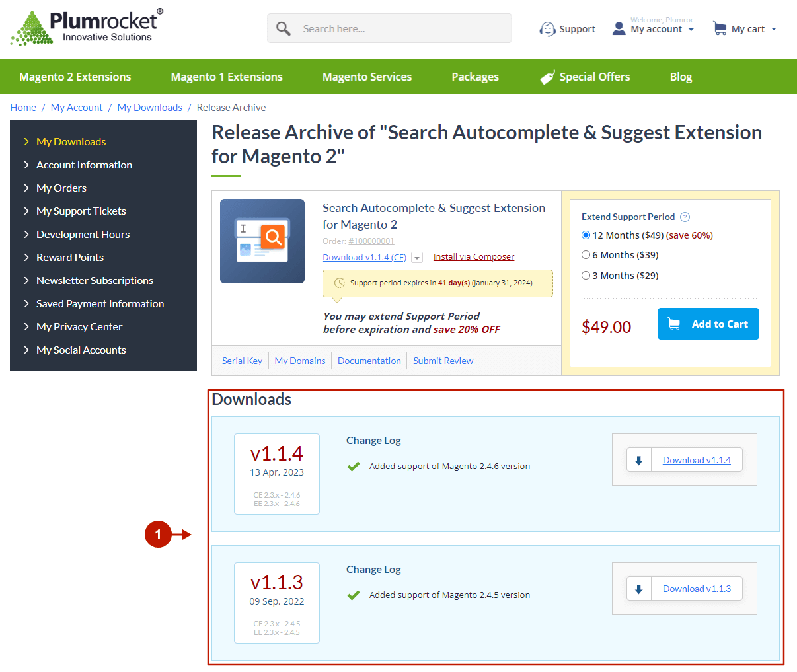Click the Extend Support Period help icon

pyautogui.click(x=685, y=217)
